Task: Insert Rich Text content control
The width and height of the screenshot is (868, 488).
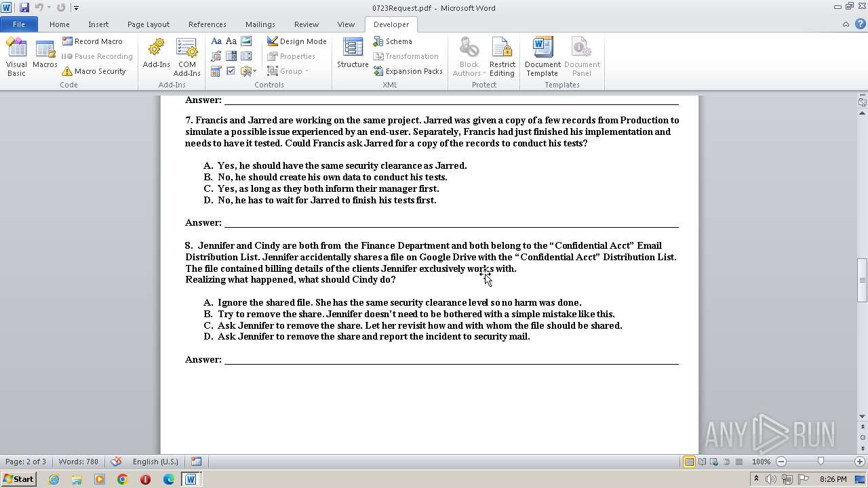Action: (x=216, y=41)
